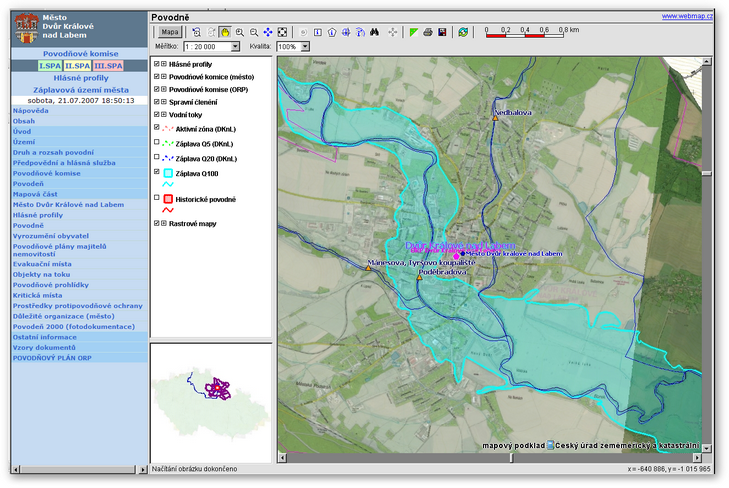The image size is (729, 488).
Task: Open the Povodňové komise header link
Action: [80, 53]
